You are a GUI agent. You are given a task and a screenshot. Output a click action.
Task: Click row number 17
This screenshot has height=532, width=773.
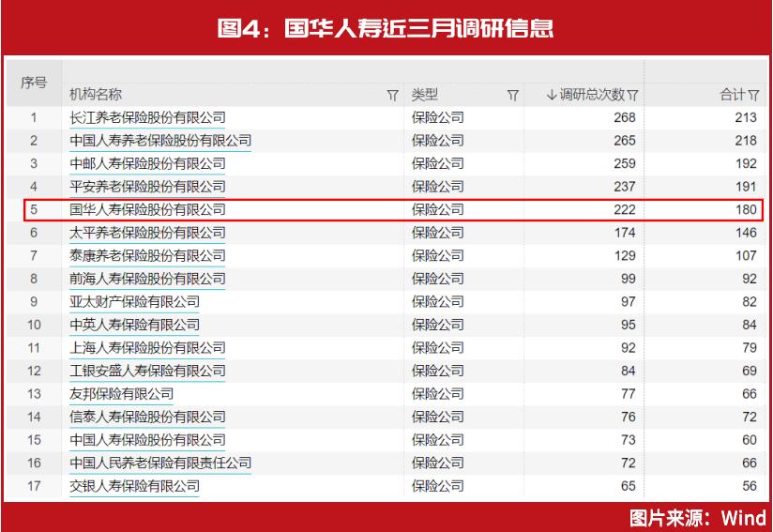click(x=34, y=486)
